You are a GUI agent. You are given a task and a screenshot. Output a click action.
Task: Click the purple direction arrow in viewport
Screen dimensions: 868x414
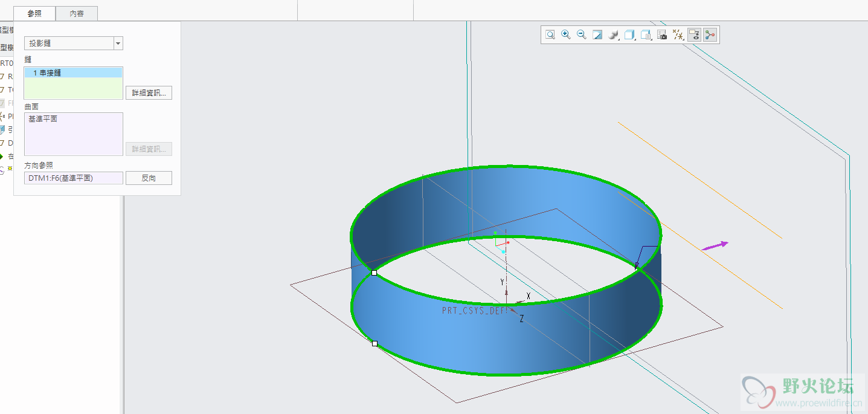pos(715,245)
